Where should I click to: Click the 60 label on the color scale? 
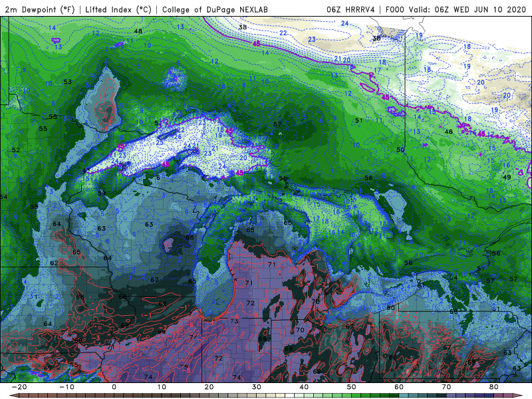[x=399, y=387]
